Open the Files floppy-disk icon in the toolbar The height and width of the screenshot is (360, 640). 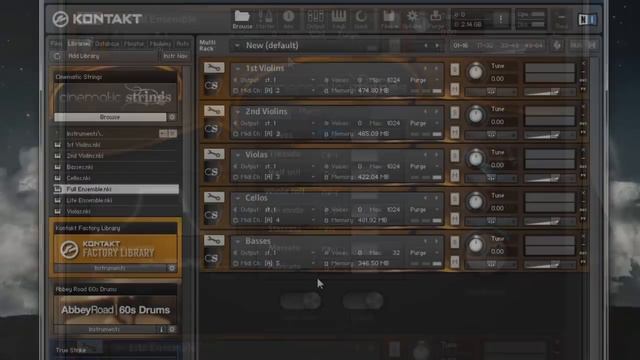(388, 17)
